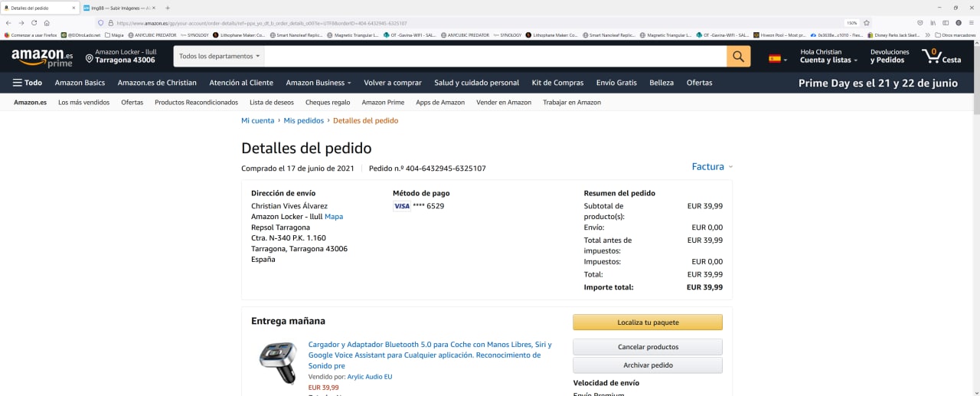This screenshot has height=396, width=980.
Task: Open Productos Reacondicionados
Action: [196, 103]
